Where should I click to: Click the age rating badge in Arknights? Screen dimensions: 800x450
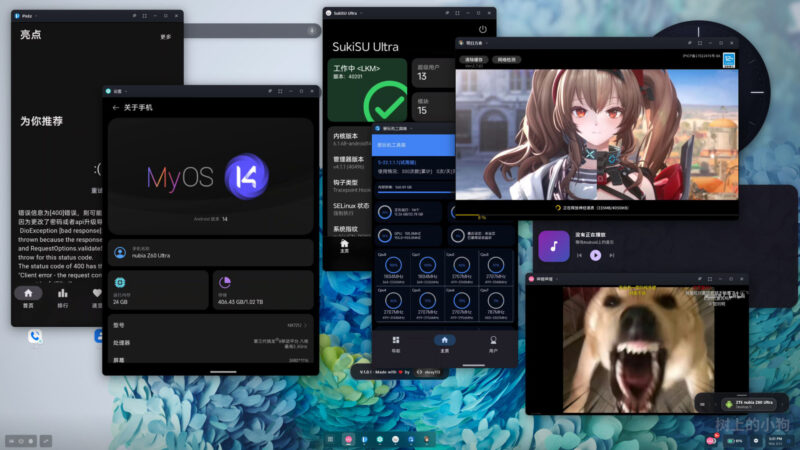(x=729, y=60)
